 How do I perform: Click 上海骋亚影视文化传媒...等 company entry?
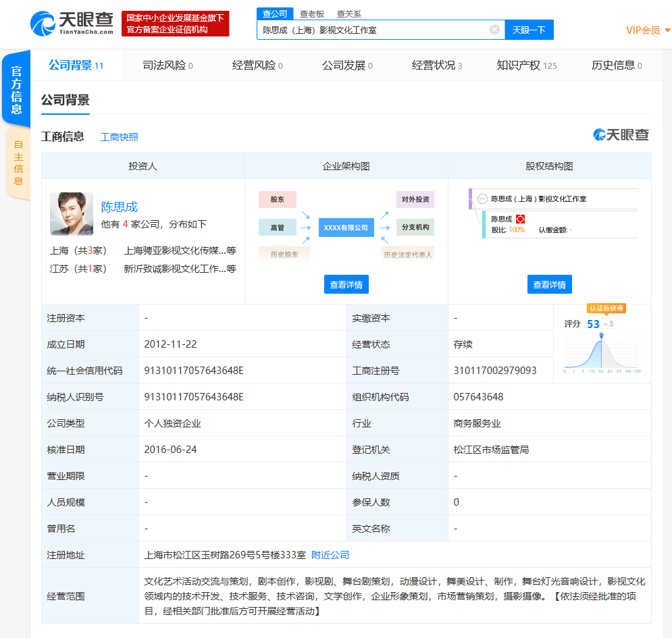[180, 250]
